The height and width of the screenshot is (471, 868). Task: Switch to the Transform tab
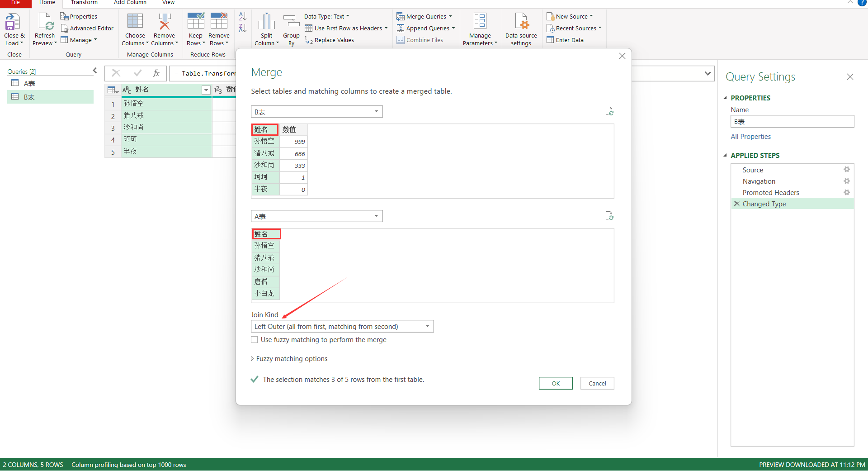(x=84, y=3)
